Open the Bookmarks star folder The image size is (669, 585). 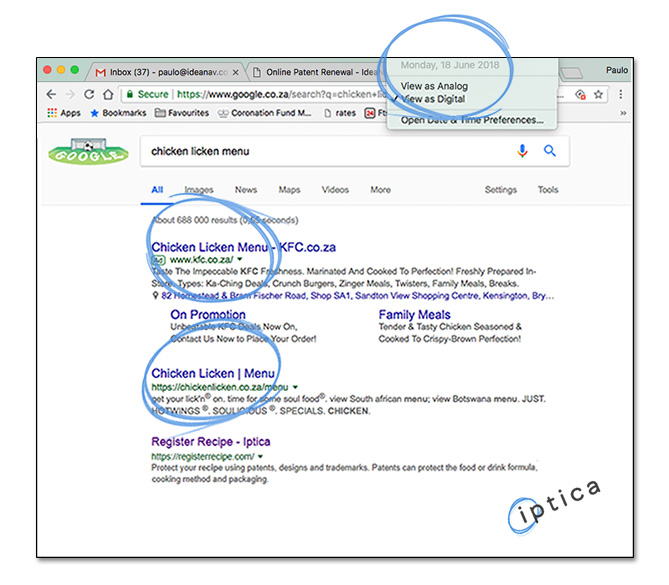pyautogui.click(x=118, y=113)
